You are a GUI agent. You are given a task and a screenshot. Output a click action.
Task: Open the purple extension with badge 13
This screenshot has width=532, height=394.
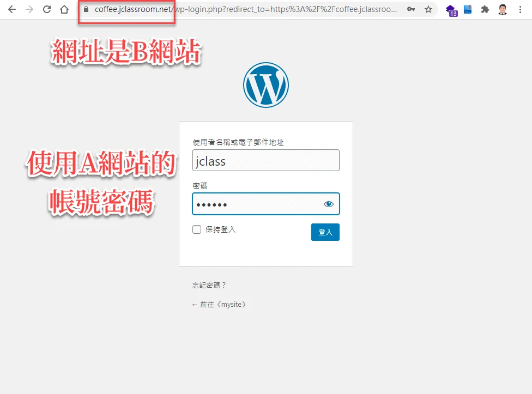(x=451, y=10)
